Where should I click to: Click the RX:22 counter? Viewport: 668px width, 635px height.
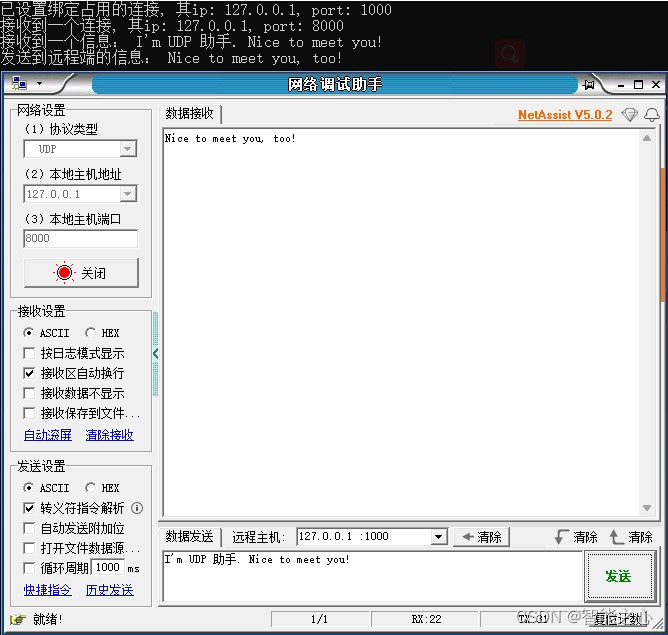[426, 619]
